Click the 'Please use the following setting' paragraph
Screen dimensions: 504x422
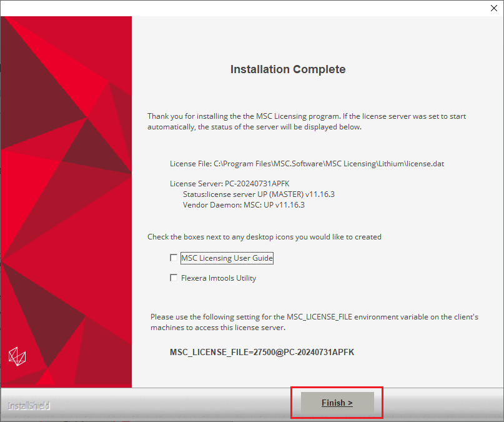(314, 323)
